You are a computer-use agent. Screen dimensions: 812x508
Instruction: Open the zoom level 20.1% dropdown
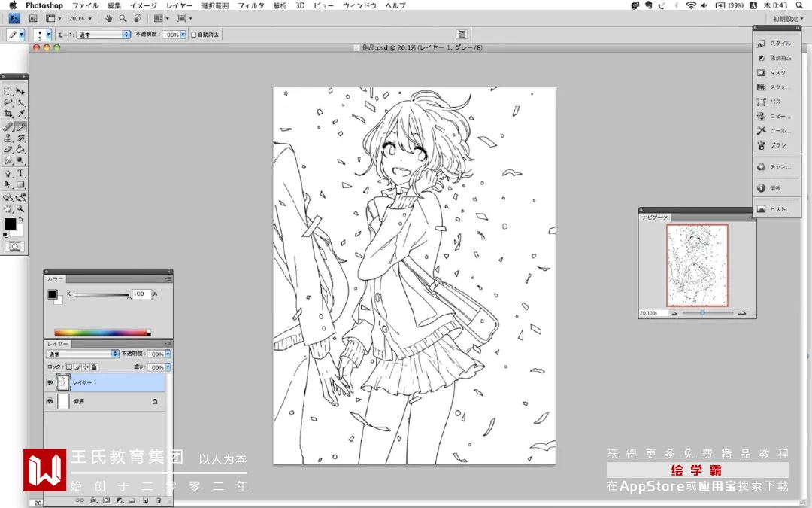coord(80,18)
